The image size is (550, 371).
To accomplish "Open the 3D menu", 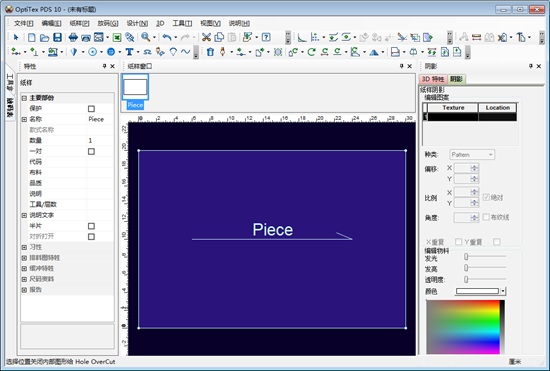I will click(x=160, y=23).
